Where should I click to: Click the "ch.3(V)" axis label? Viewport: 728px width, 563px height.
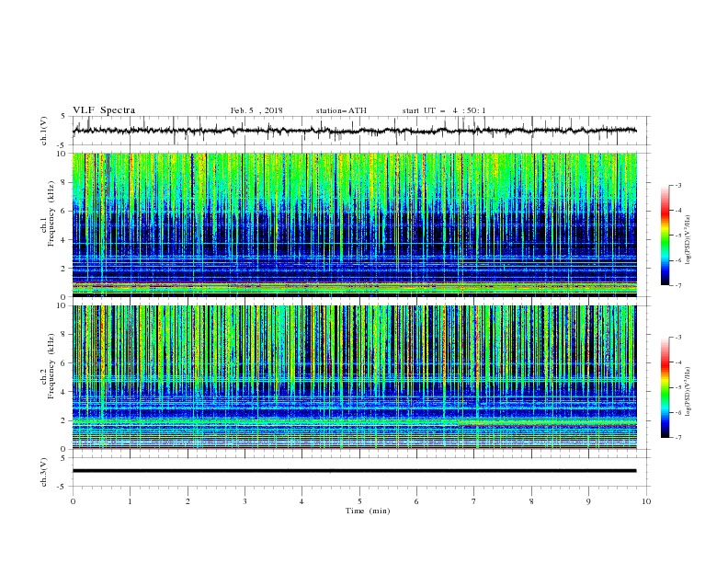click(44, 472)
